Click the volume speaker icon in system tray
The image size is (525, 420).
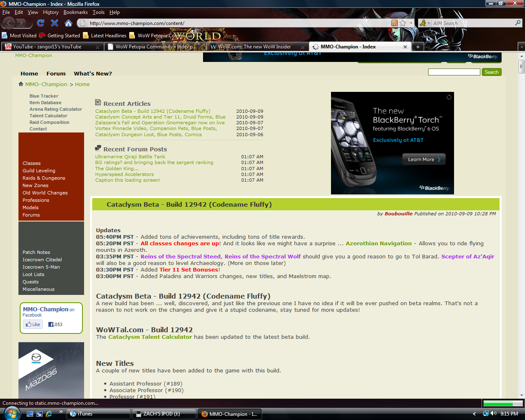[x=493, y=413]
